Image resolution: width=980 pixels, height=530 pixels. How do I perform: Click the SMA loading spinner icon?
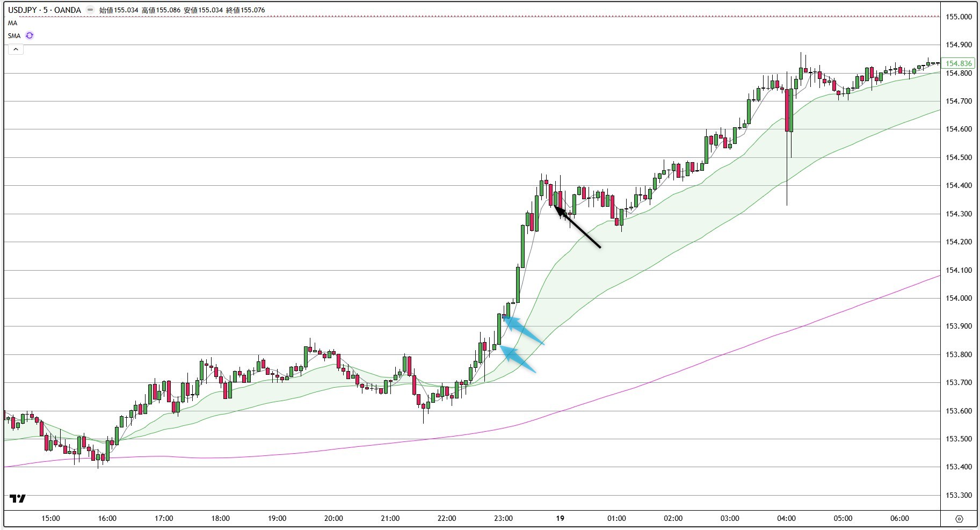30,35
